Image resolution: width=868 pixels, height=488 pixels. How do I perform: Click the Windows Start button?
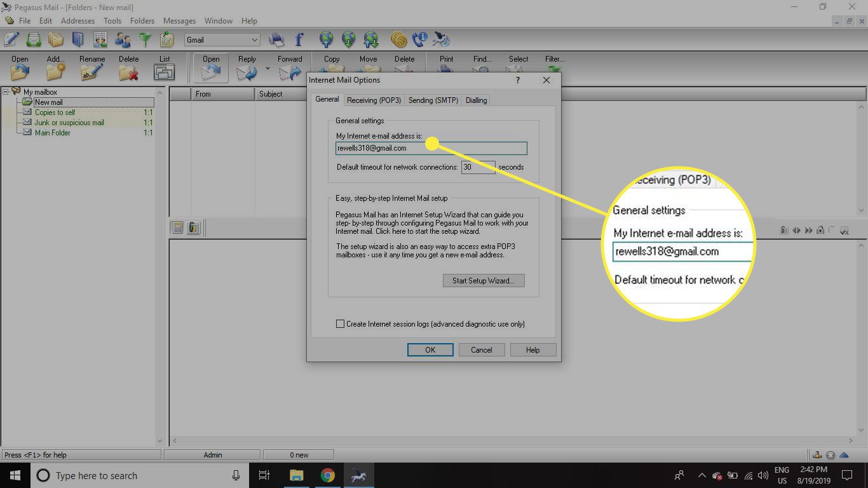[15, 475]
